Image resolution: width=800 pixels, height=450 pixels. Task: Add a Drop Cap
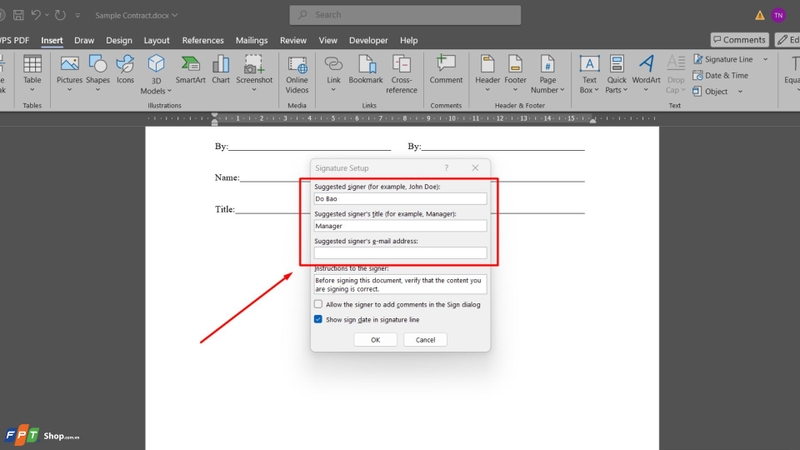click(676, 74)
